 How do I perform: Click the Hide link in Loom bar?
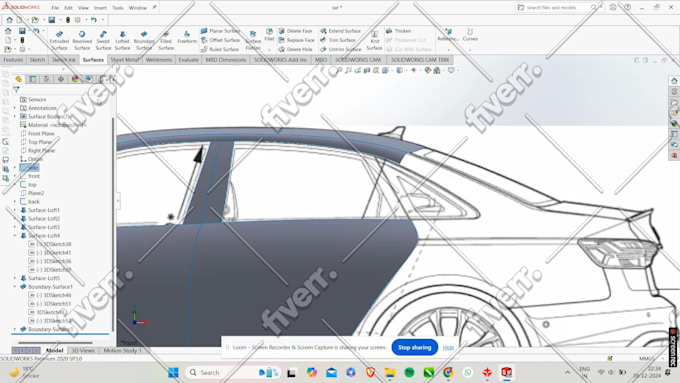point(448,347)
